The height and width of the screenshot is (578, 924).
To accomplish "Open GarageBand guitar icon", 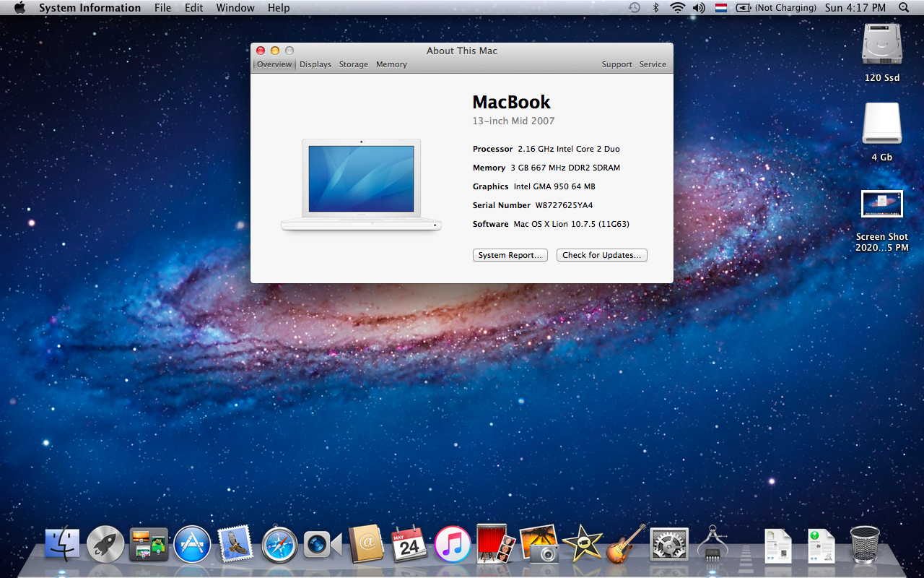I will click(x=626, y=544).
